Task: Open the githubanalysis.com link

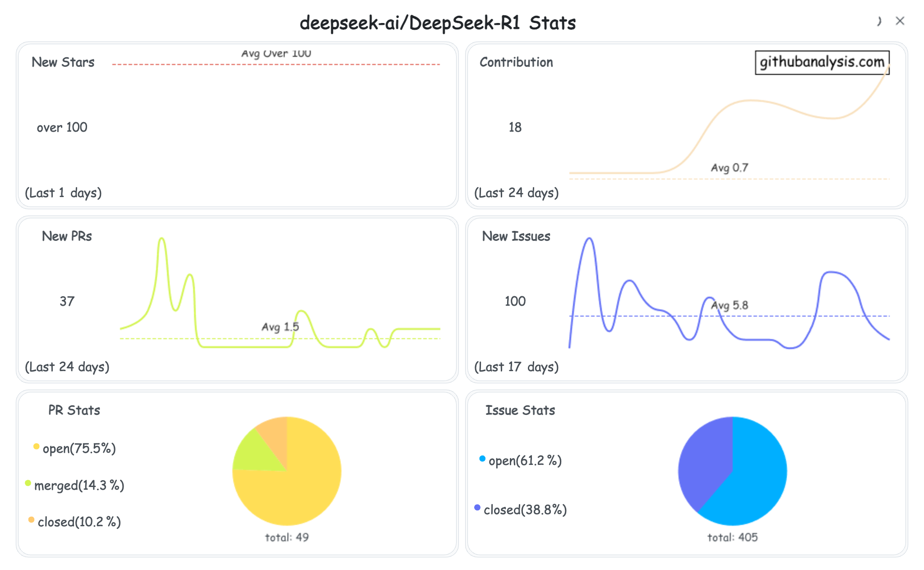Action: pos(822,62)
